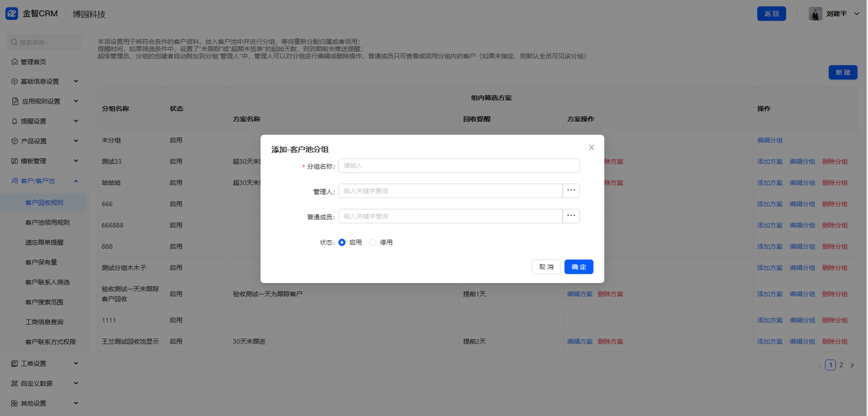Click the 工单设置 icon
The height and width of the screenshot is (416, 868).
point(14,364)
